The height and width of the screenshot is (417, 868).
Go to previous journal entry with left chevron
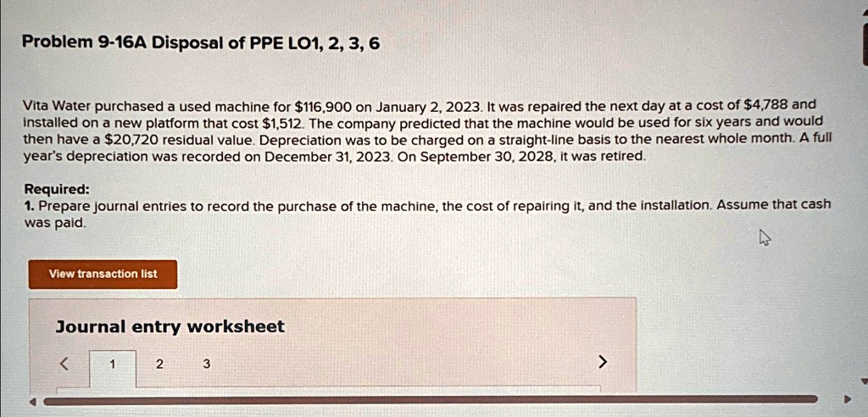pos(64,364)
